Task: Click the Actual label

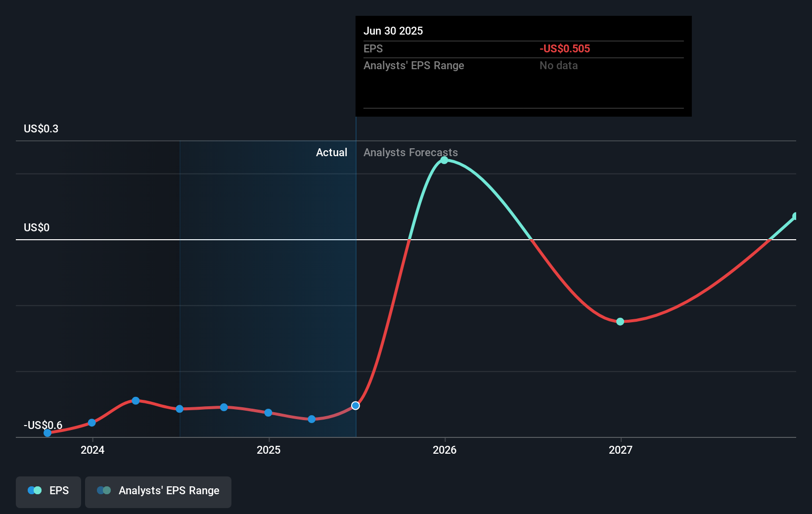Action: point(331,153)
